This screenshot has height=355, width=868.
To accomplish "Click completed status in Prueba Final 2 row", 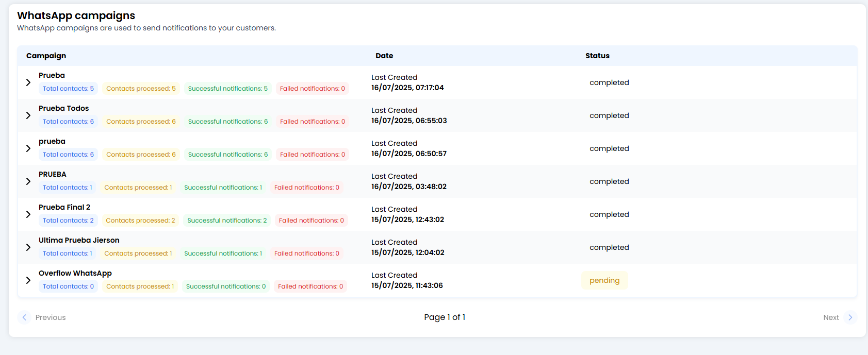I will (x=609, y=214).
